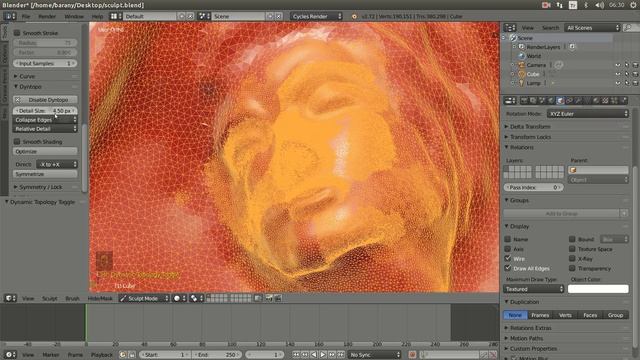The image size is (640, 360).
Task: Toggle Cube selectability arrow icon
Action: [627, 74]
